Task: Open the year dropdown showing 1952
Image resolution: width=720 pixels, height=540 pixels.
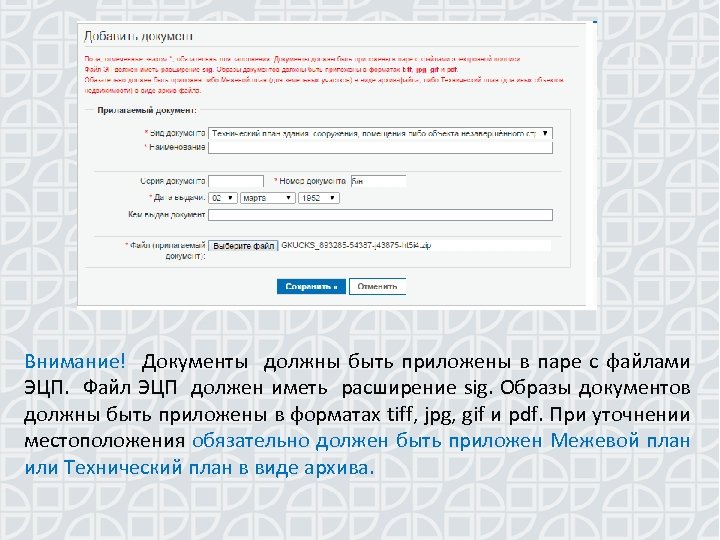Action: pos(319,198)
